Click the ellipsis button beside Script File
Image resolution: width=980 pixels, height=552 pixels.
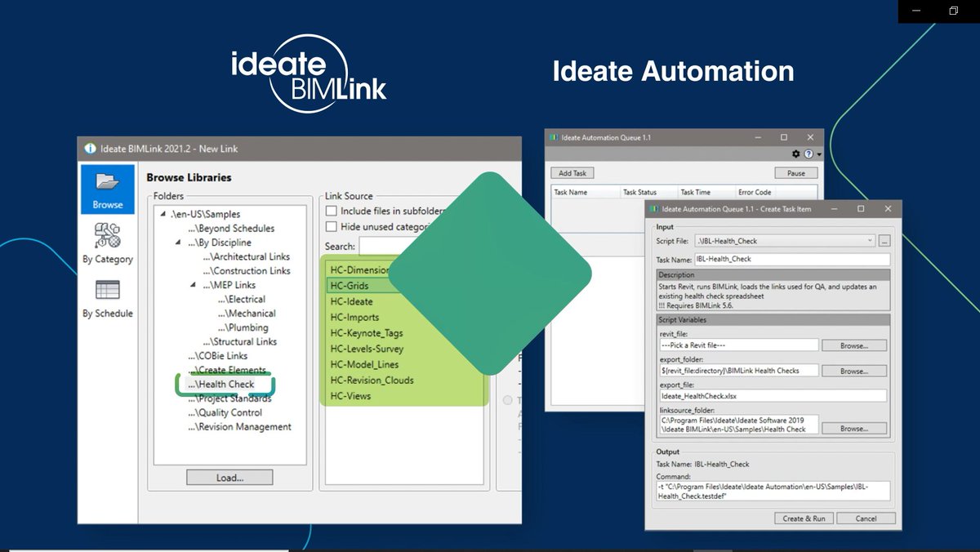click(884, 241)
